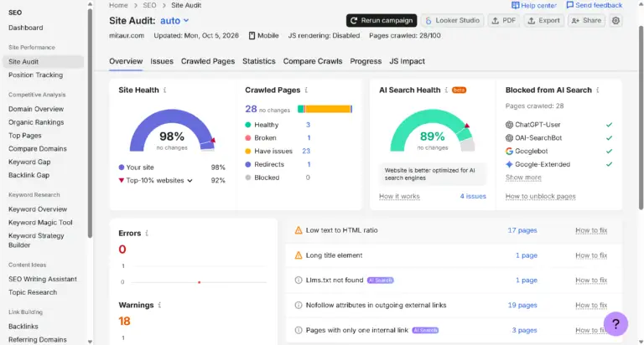Click the Healthy pages count 3
This screenshot has width=644, height=345.
coord(308,125)
